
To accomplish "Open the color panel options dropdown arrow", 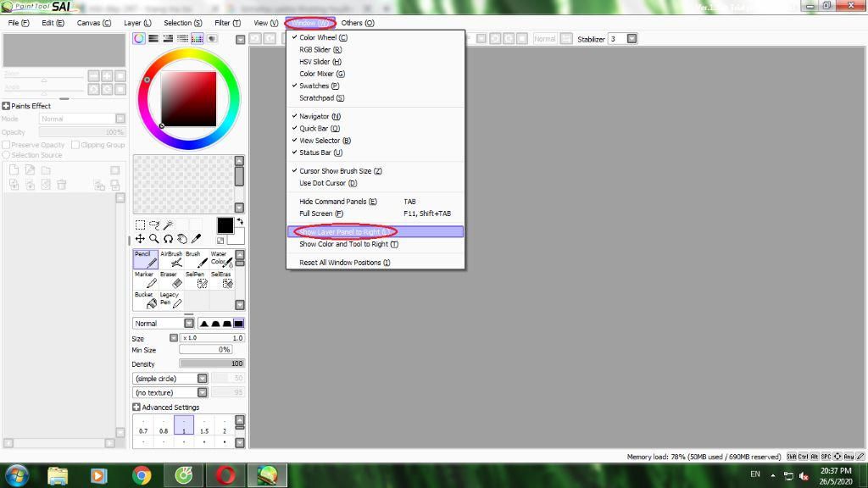I will pyautogui.click(x=240, y=39).
